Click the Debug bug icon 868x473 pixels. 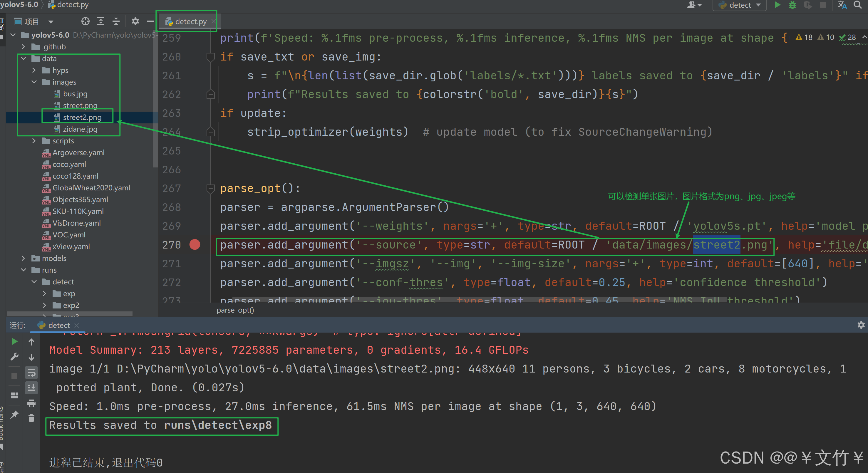pos(792,5)
